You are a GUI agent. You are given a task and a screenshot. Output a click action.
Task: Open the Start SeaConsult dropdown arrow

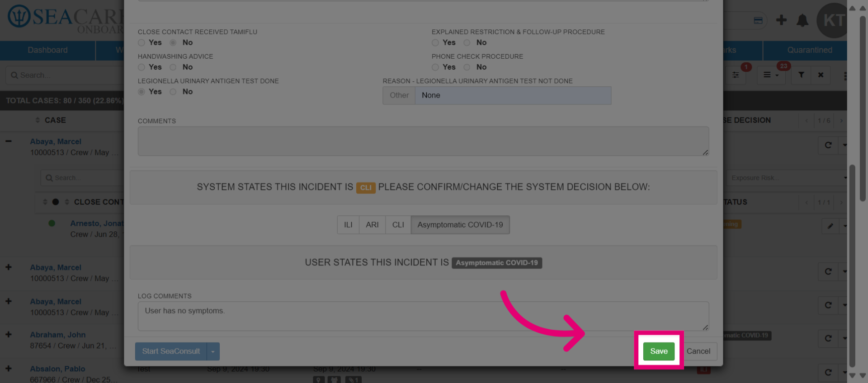coord(213,351)
